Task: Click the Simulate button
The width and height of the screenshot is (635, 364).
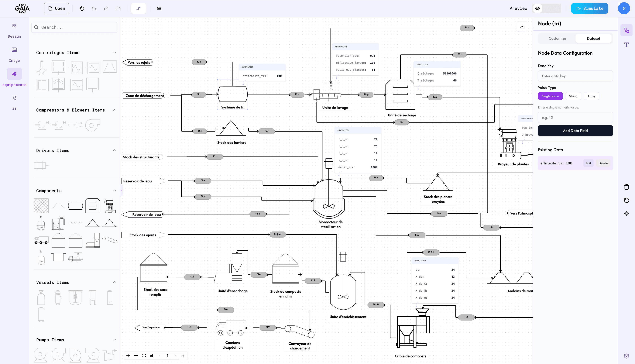Action: tap(589, 9)
